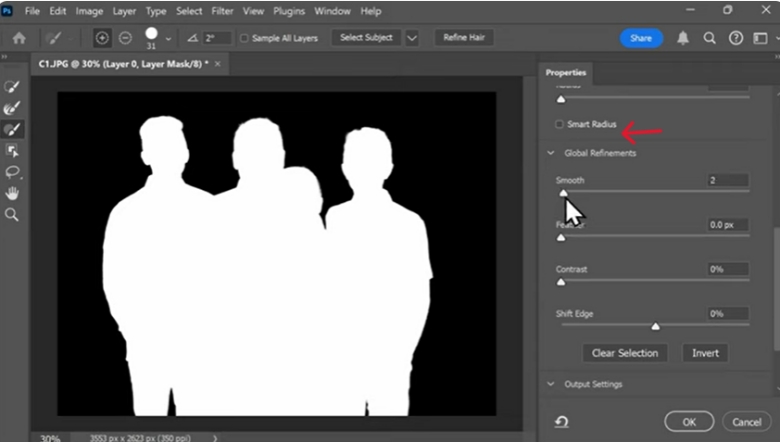
Task: Open notifications bell icon
Action: coord(683,38)
